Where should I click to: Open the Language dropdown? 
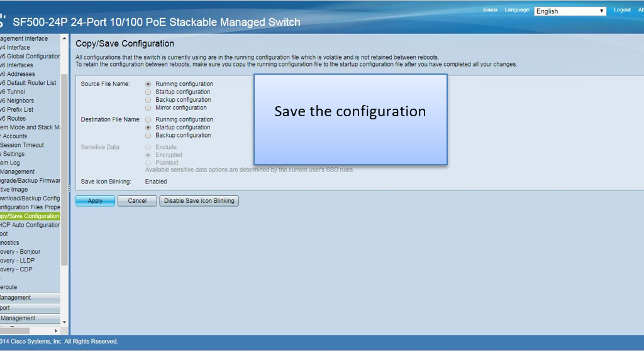570,11
